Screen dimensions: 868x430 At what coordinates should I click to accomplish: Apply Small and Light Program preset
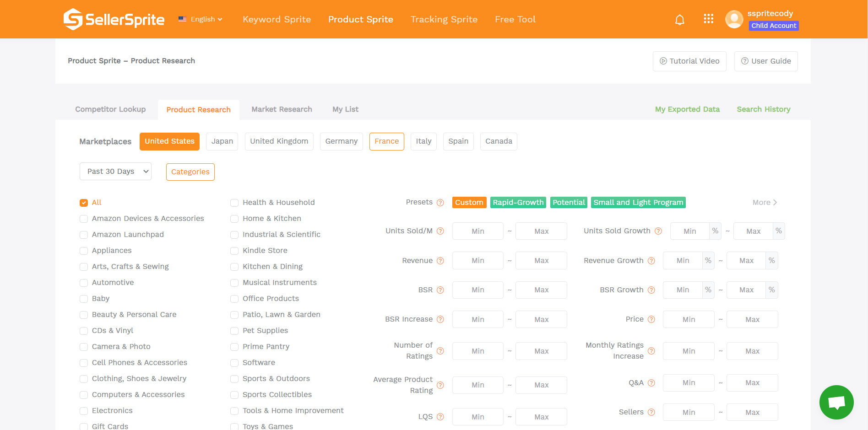[638, 203]
